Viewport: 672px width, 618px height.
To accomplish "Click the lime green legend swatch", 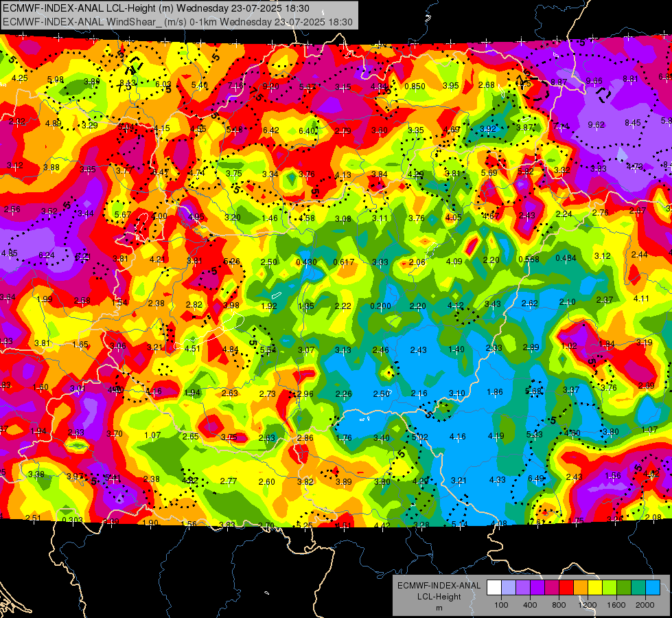I will pos(610,588).
